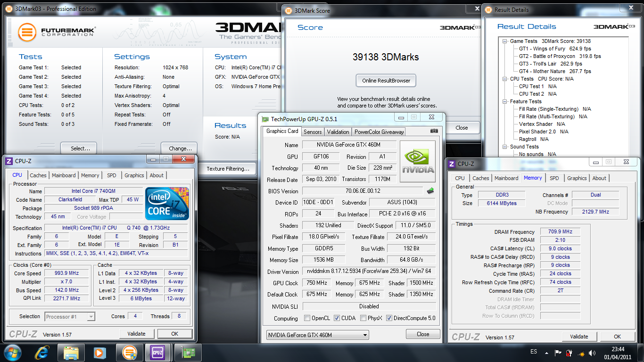Open Windows Explorer from the taskbar
This screenshot has height=362, width=644.
[71, 352]
